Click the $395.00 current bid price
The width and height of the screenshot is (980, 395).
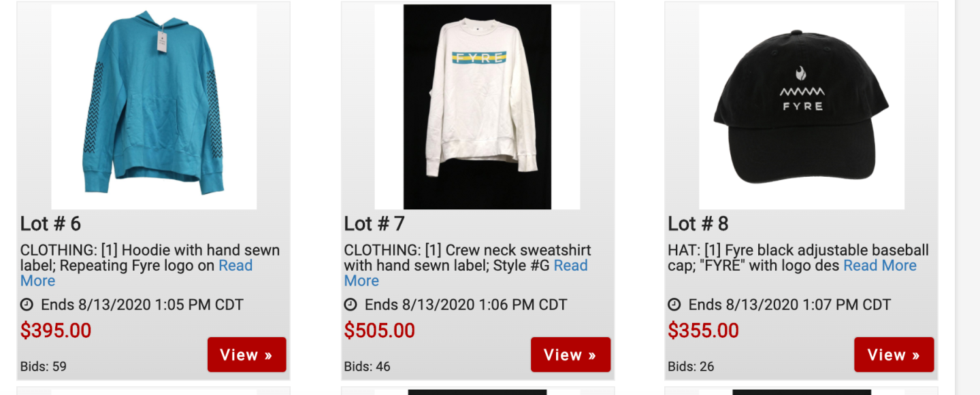click(56, 330)
